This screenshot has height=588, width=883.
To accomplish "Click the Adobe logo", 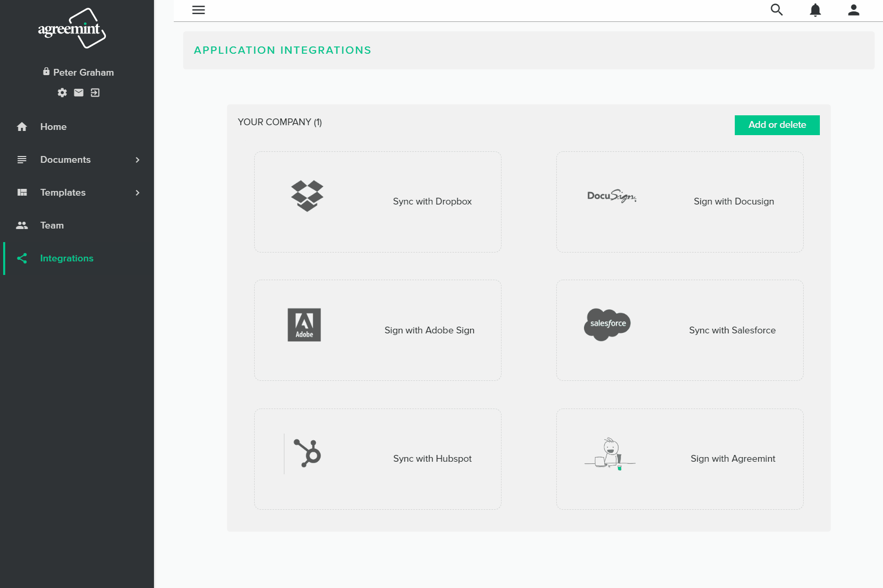I will [304, 325].
